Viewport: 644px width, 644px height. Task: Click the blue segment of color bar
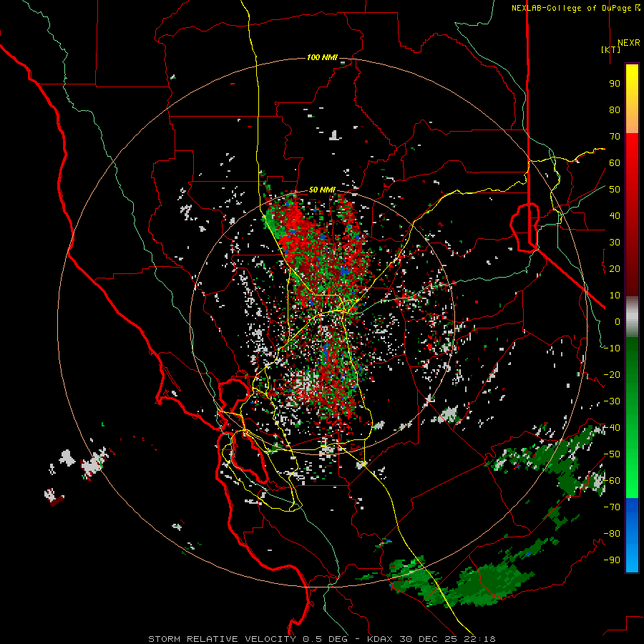click(x=632, y=535)
